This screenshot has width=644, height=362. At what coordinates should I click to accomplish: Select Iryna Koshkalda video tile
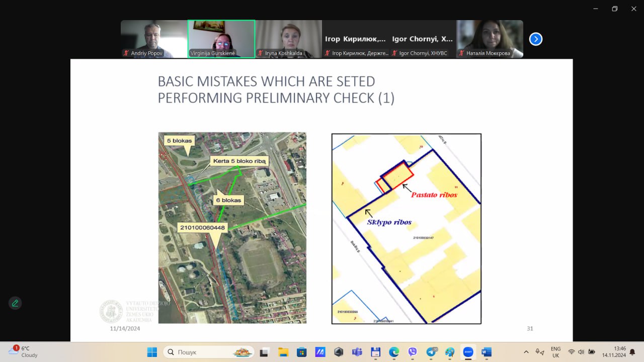click(288, 39)
